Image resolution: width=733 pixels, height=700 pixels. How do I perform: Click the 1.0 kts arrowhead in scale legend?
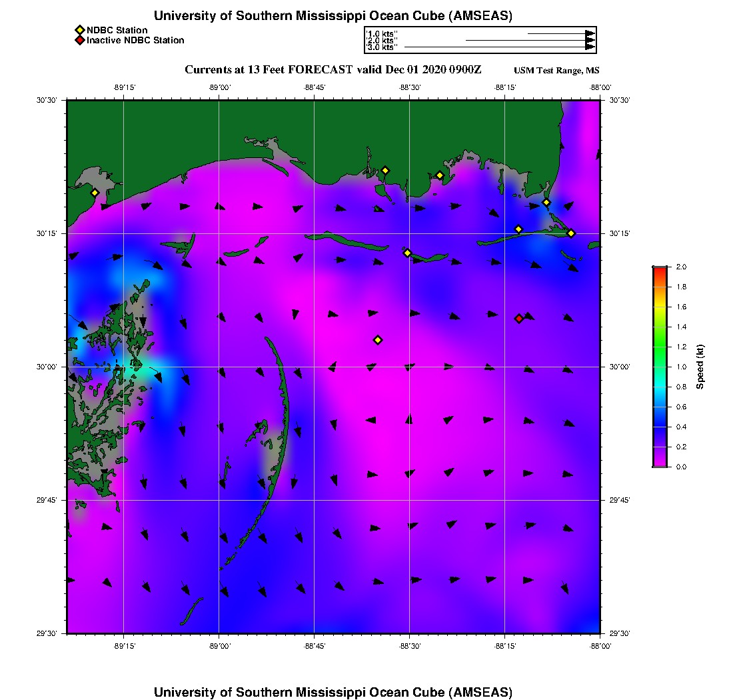[590, 33]
